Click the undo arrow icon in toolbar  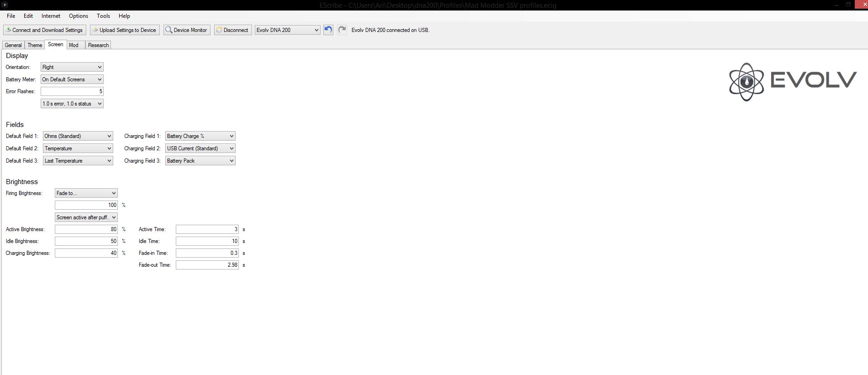328,30
